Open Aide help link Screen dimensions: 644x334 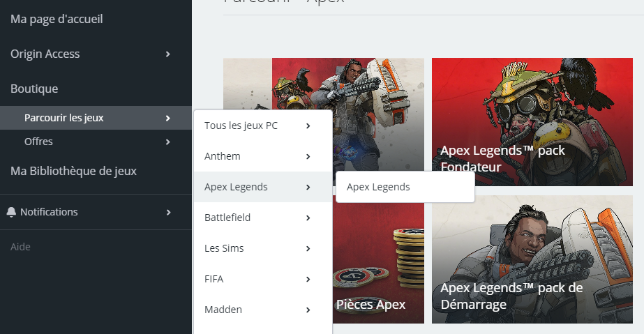(20, 247)
